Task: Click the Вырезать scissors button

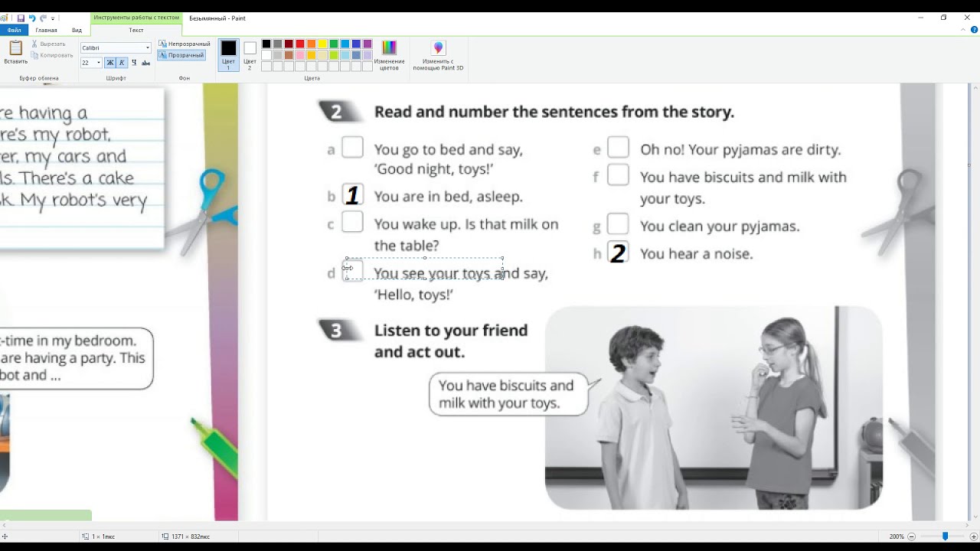Action: tap(48, 44)
